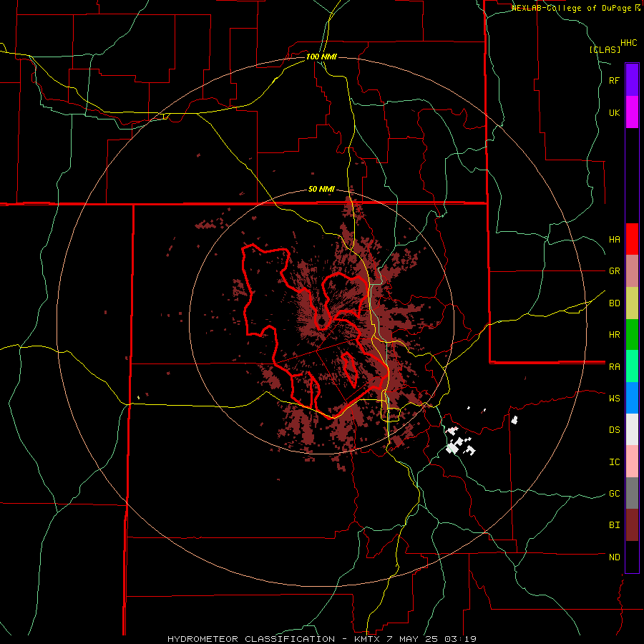Click the BI legend label

(x=614, y=525)
